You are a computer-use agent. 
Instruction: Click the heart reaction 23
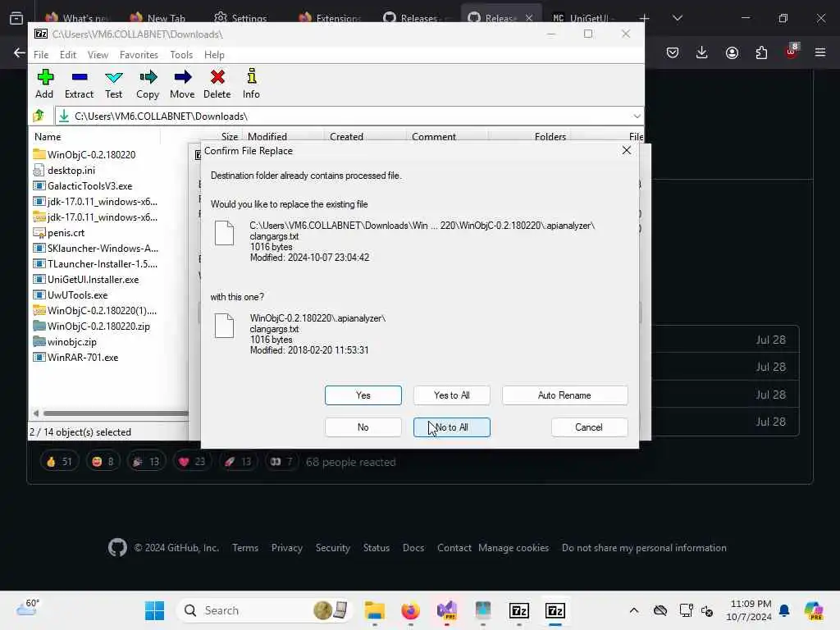(x=192, y=462)
